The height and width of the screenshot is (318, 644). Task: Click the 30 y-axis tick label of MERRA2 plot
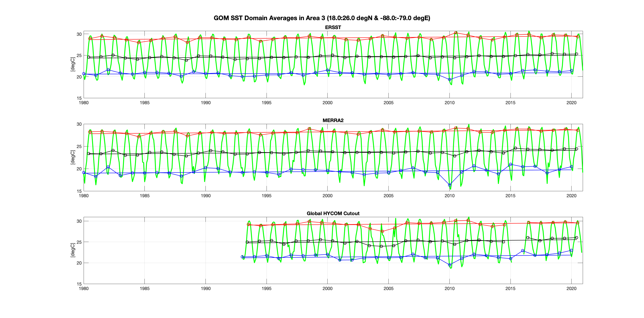(x=79, y=124)
